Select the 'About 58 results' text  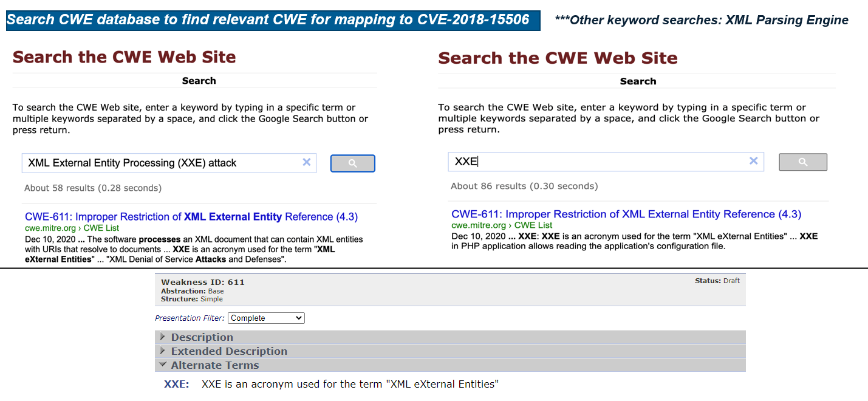(93, 188)
